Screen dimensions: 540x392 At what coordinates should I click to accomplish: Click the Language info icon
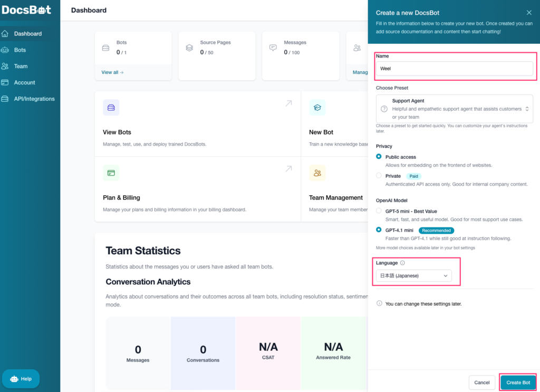pyautogui.click(x=402, y=263)
